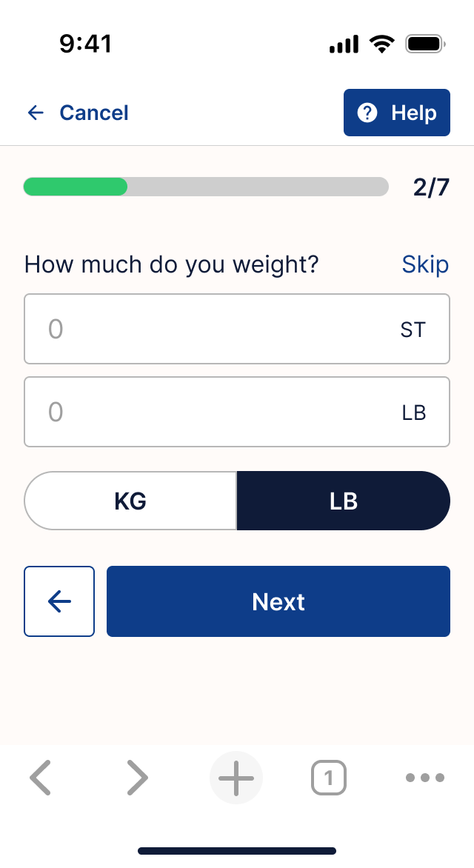This screenshot has width=474, height=868.
Task: Go forward using the browser forward chevron
Action: coord(137,778)
